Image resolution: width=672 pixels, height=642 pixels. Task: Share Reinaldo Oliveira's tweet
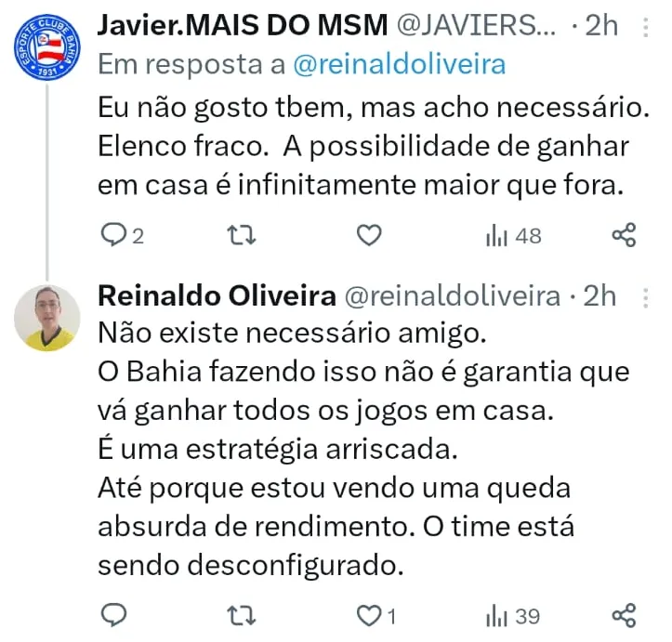(624, 615)
